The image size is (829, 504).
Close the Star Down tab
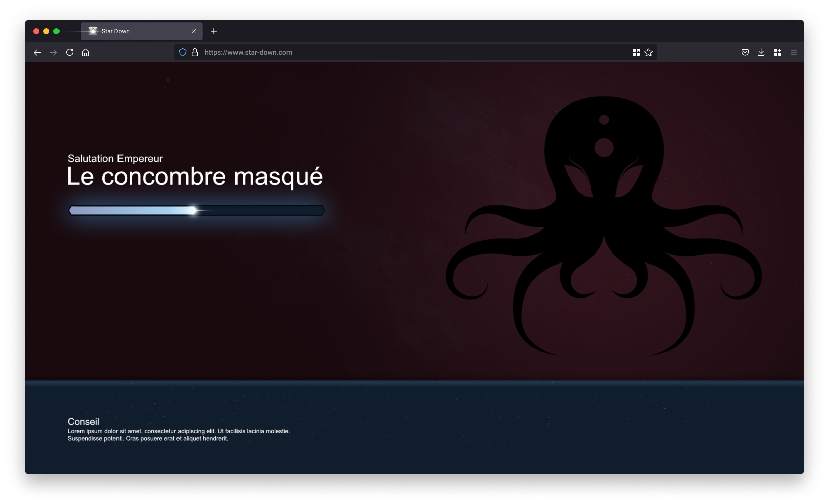point(194,31)
